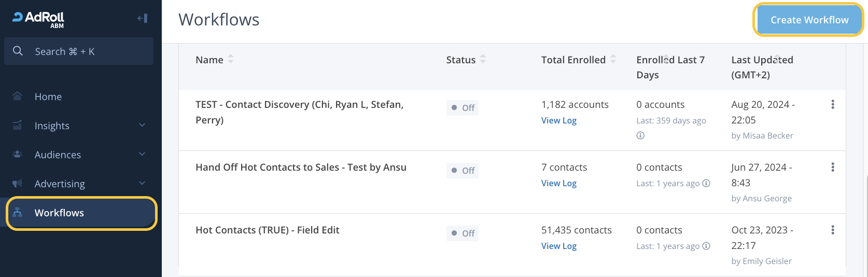Collapse the sidebar with the arrow icon
The image size is (868, 277).
pyautogui.click(x=142, y=19)
